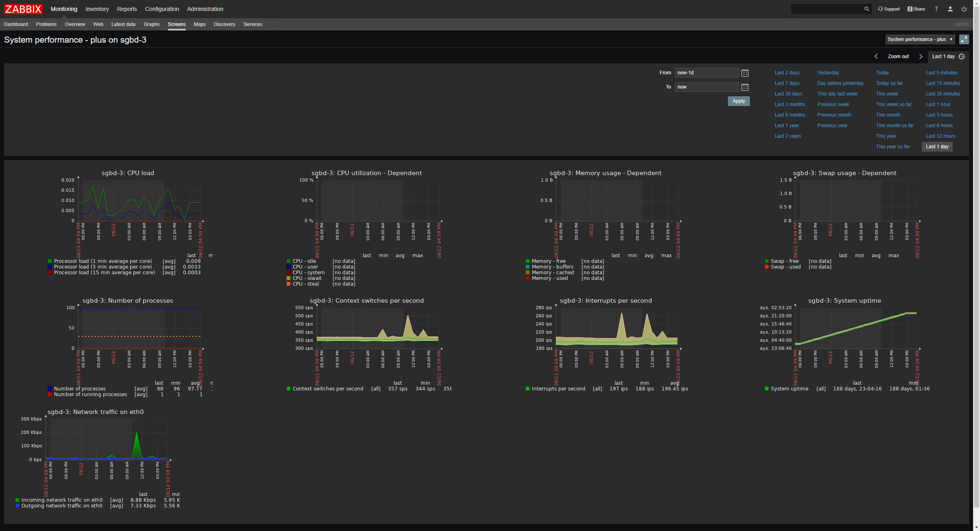
Task: Open the Configuration menu
Action: (x=162, y=9)
